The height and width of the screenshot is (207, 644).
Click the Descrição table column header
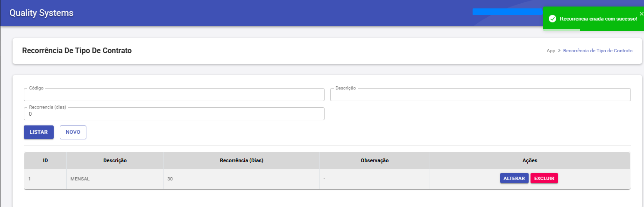(115, 160)
